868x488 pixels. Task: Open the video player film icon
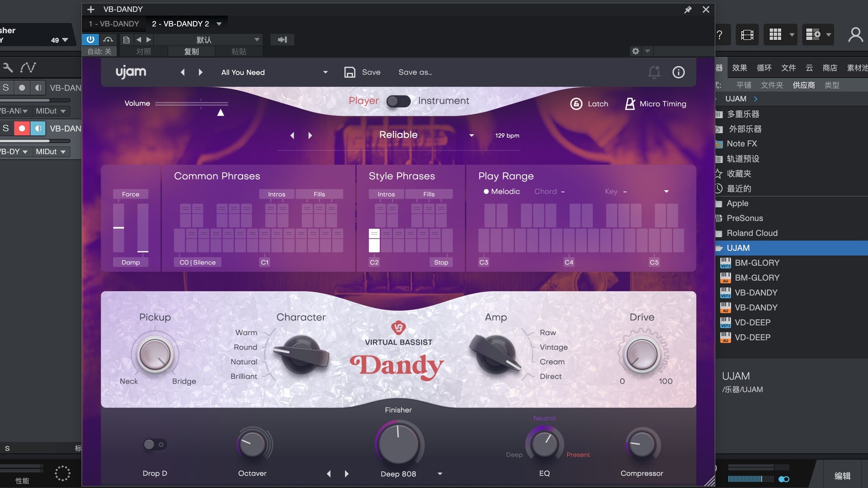tap(747, 35)
